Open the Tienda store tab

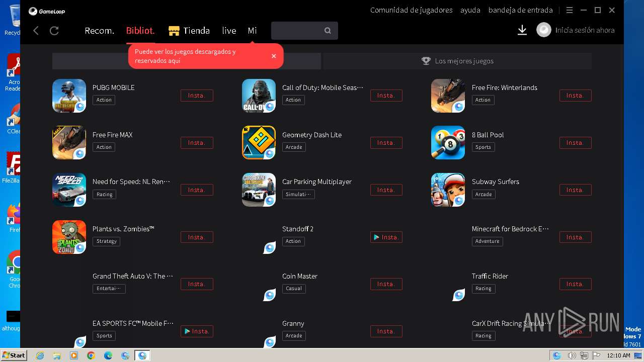(189, 31)
